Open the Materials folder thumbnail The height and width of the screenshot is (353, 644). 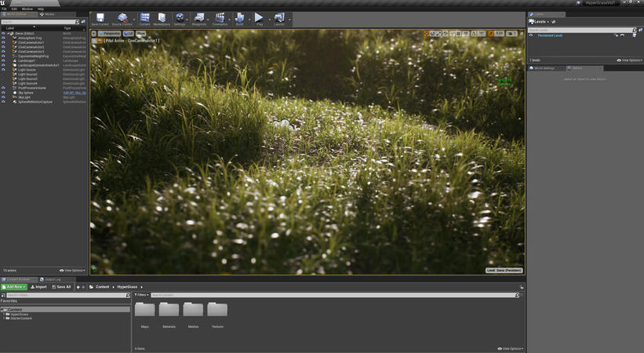tap(169, 311)
